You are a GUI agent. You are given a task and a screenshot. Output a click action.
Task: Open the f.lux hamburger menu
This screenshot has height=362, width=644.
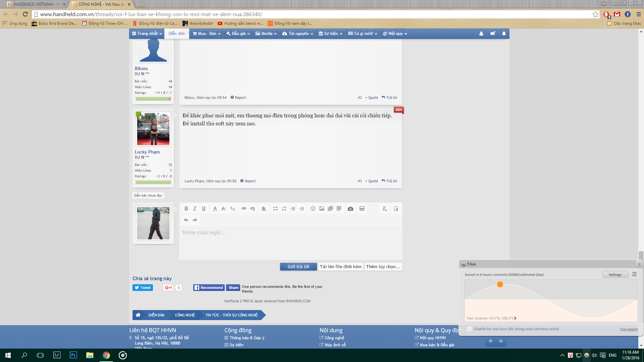[x=634, y=274]
